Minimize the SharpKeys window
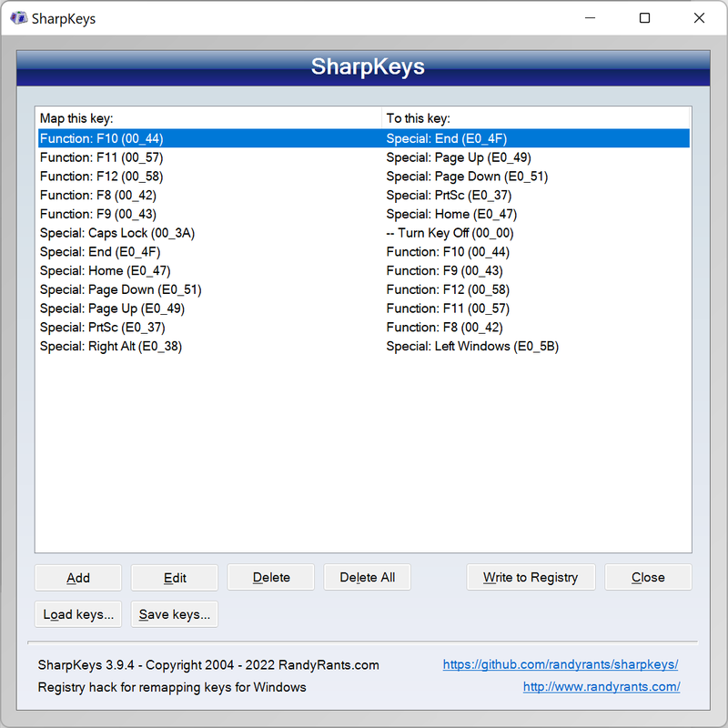The height and width of the screenshot is (728, 728). pyautogui.click(x=590, y=18)
